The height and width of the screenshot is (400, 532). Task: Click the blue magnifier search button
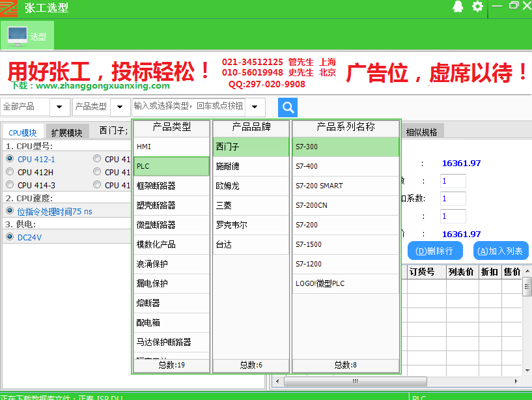coord(288,107)
